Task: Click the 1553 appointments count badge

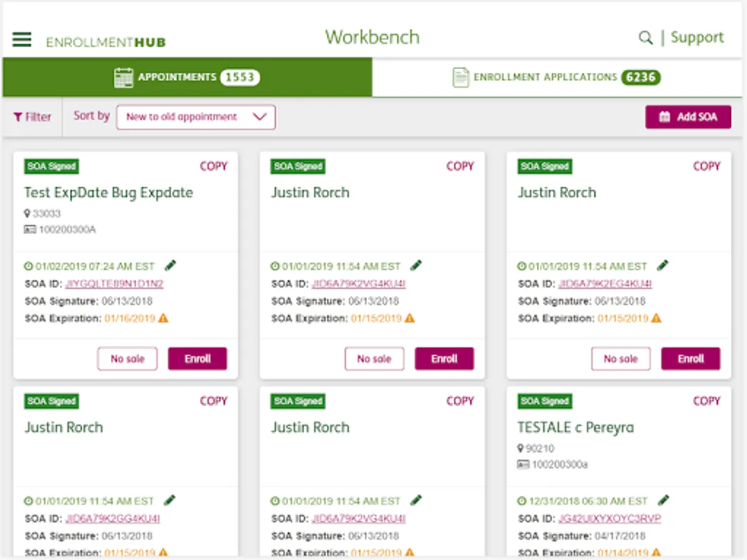Action: [x=240, y=77]
